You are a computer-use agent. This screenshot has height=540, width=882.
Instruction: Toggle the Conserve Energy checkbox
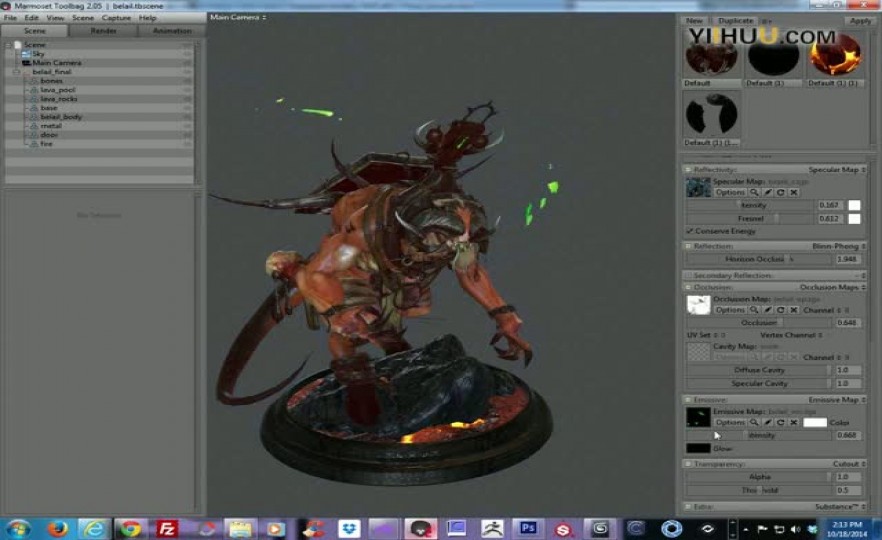coord(690,231)
